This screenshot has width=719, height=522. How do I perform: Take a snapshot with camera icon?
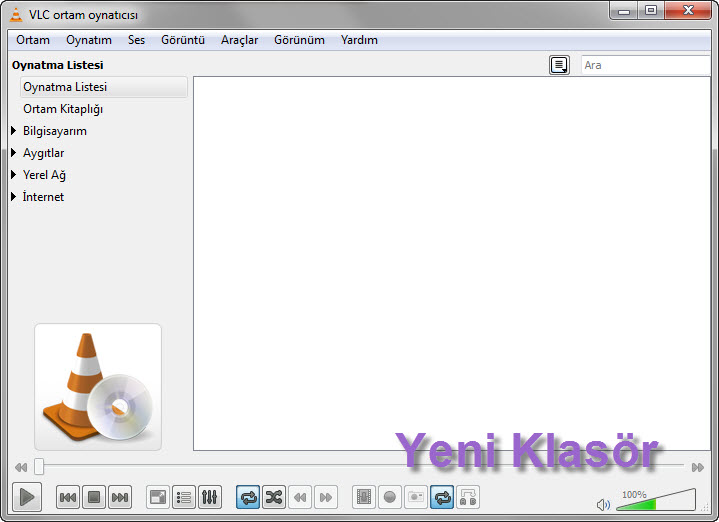pyautogui.click(x=416, y=497)
